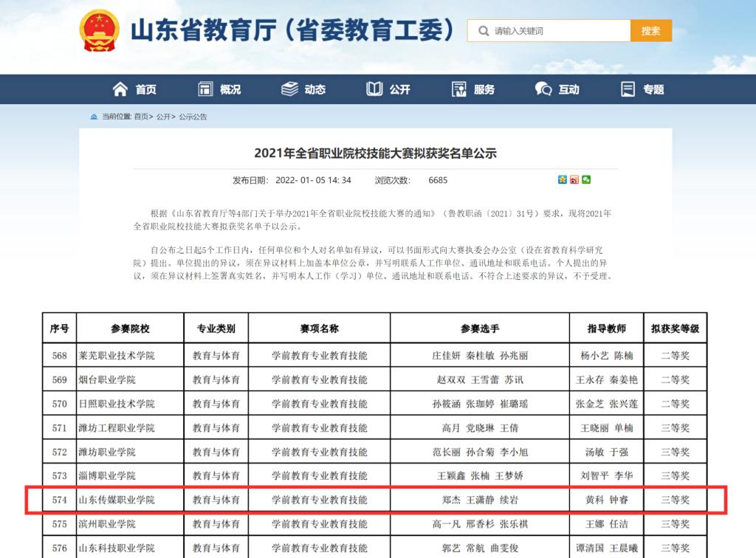The width and height of the screenshot is (756, 558).
Task: Click the 序号 column header
Action: [59, 328]
